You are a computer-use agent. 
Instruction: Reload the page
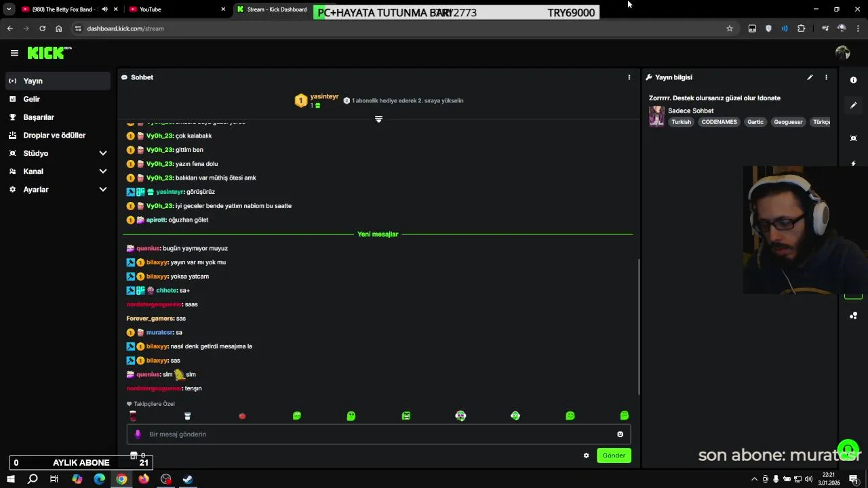coord(42,28)
